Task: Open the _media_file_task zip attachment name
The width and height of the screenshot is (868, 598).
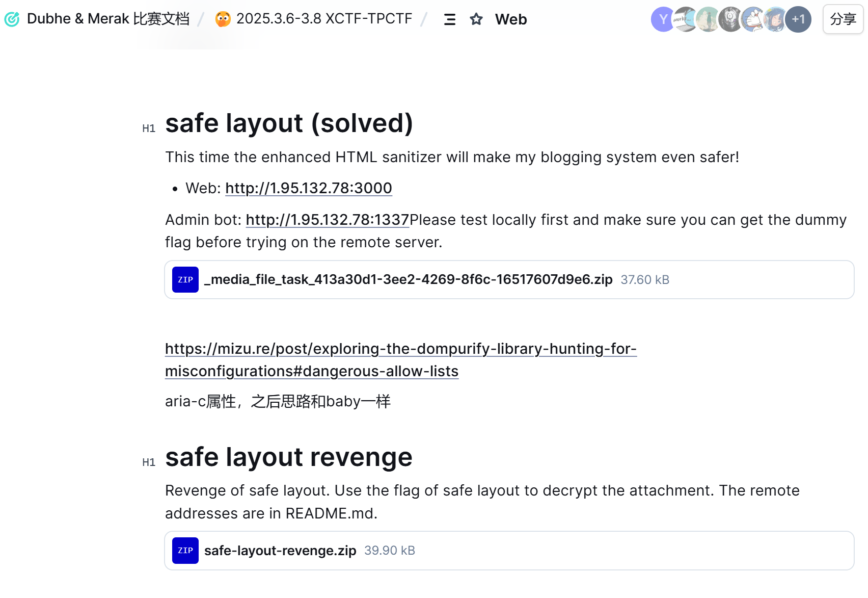Action: click(x=408, y=280)
